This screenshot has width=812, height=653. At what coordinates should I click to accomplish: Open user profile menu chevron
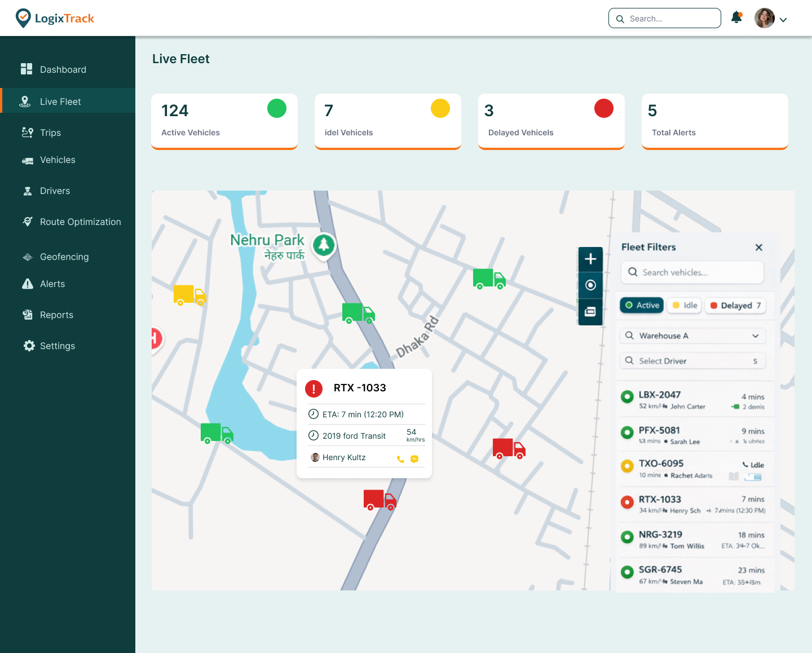click(x=783, y=20)
